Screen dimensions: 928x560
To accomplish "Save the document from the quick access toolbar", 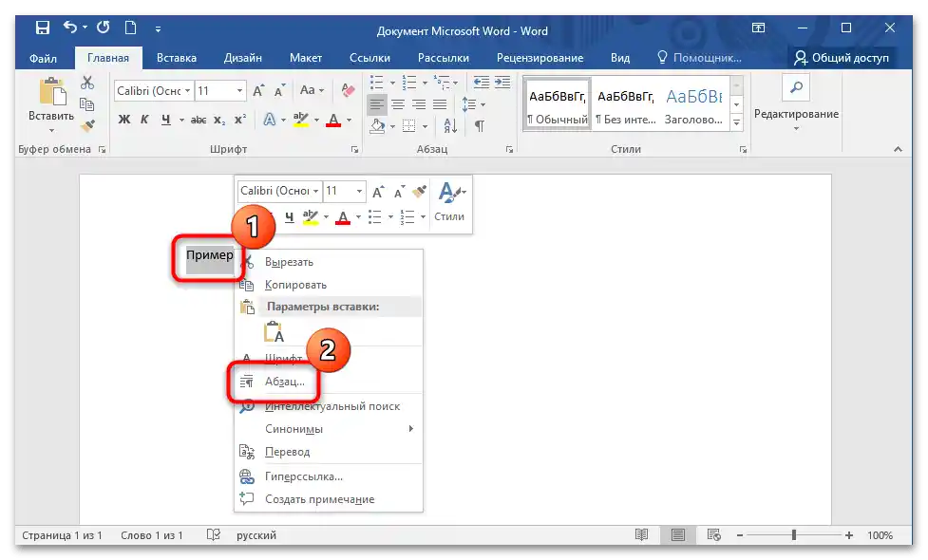I will tap(43, 28).
